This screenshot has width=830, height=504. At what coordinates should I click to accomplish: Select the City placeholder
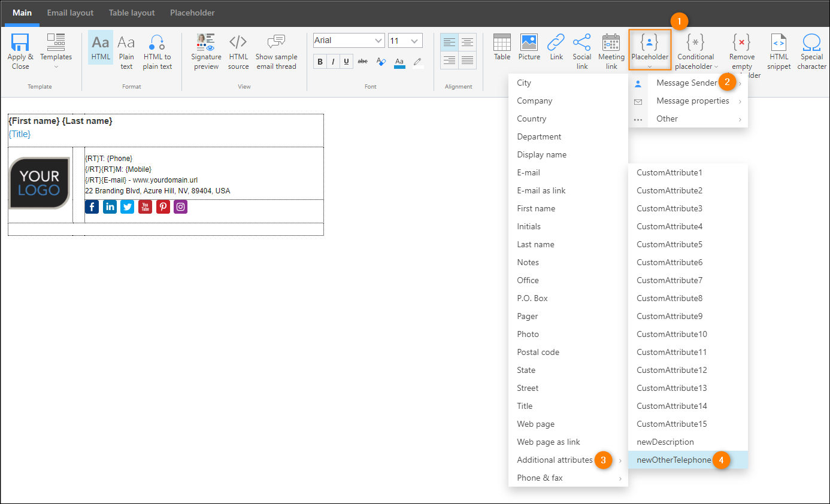pos(568,83)
